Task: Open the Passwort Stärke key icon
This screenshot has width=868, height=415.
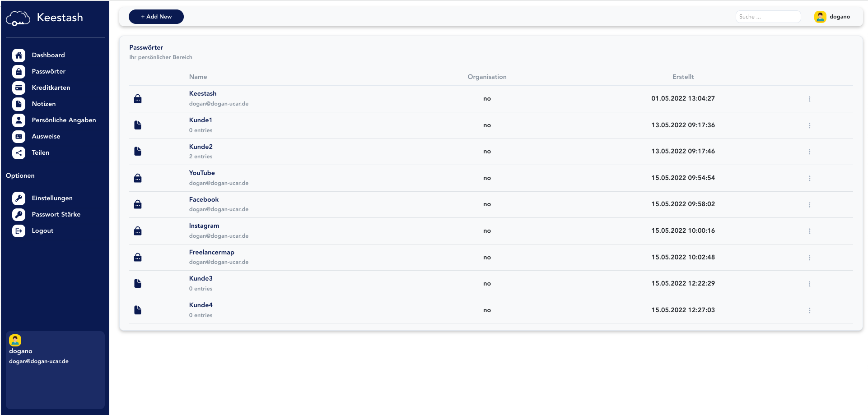Action: [x=19, y=214]
